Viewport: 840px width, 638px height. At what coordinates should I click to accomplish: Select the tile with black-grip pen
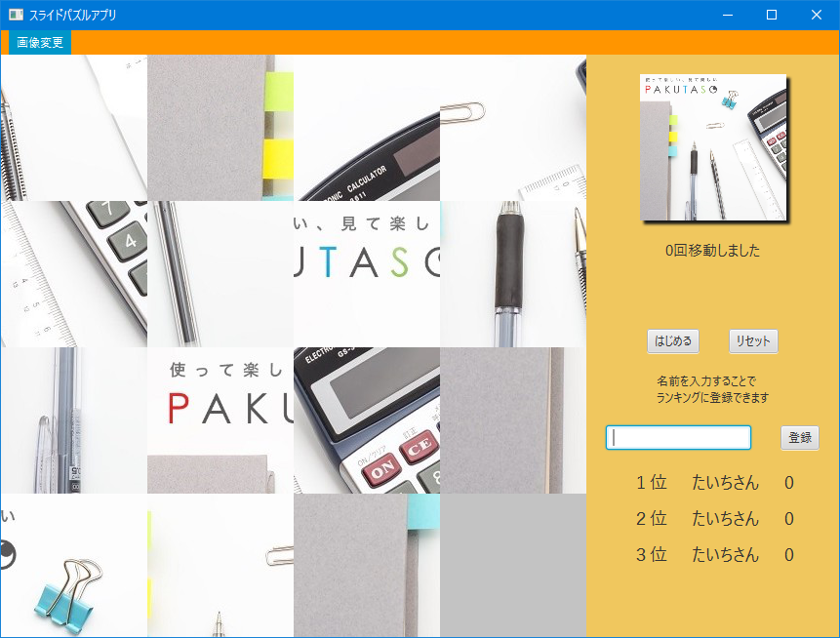[513, 274]
